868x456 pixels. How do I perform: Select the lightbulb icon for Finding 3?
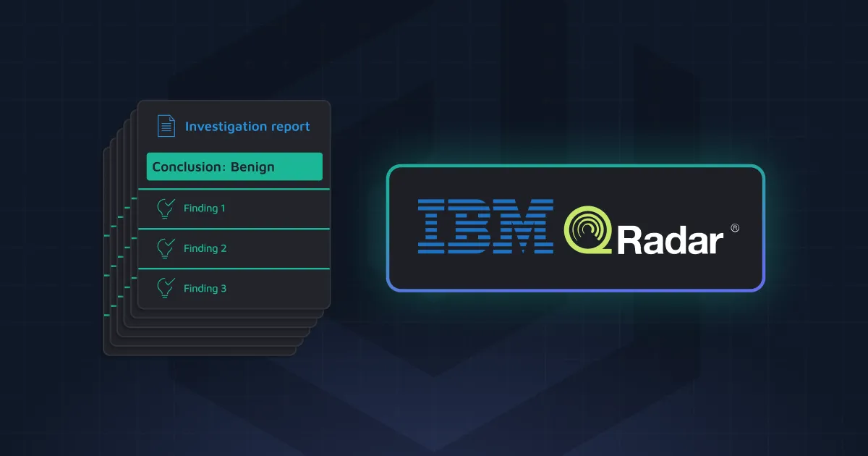click(x=166, y=288)
